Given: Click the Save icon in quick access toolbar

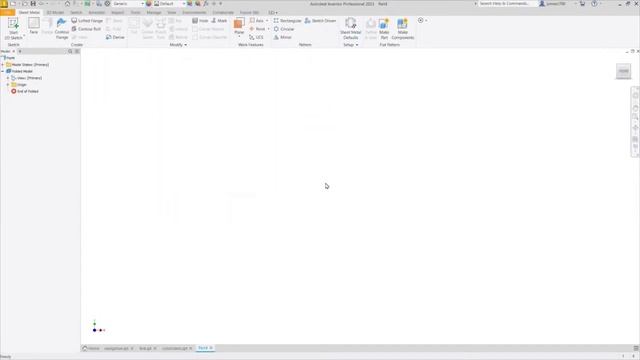Looking at the screenshot, I should pos(33,4).
